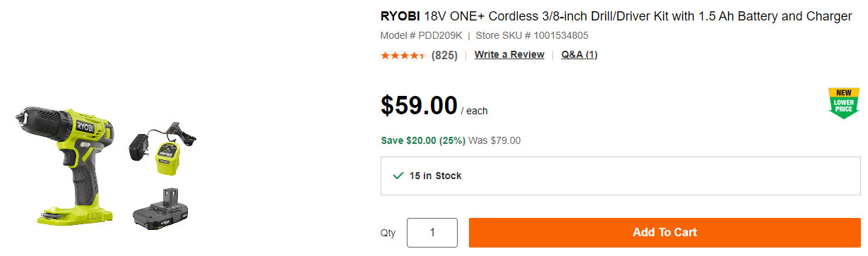The image size is (868, 256).
Task: Click the Was $79.00 original price
Action: [x=494, y=140]
